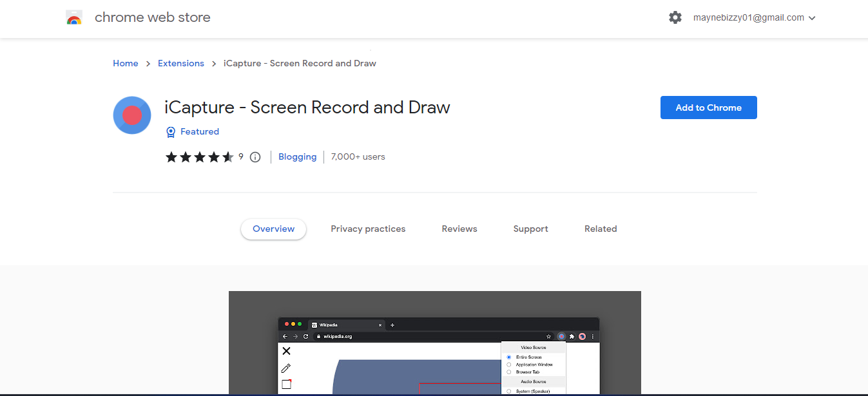Show the Related tab
Image resolution: width=868 pixels, height=396 pixels.
601,229
